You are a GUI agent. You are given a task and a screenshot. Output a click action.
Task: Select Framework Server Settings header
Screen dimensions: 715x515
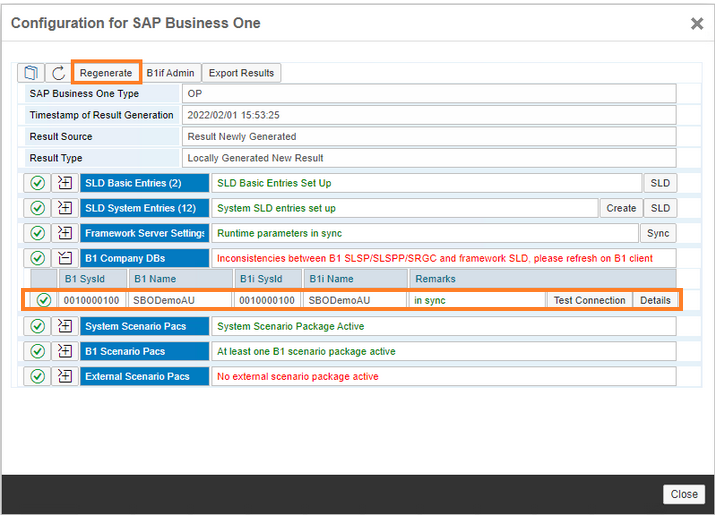145,233
